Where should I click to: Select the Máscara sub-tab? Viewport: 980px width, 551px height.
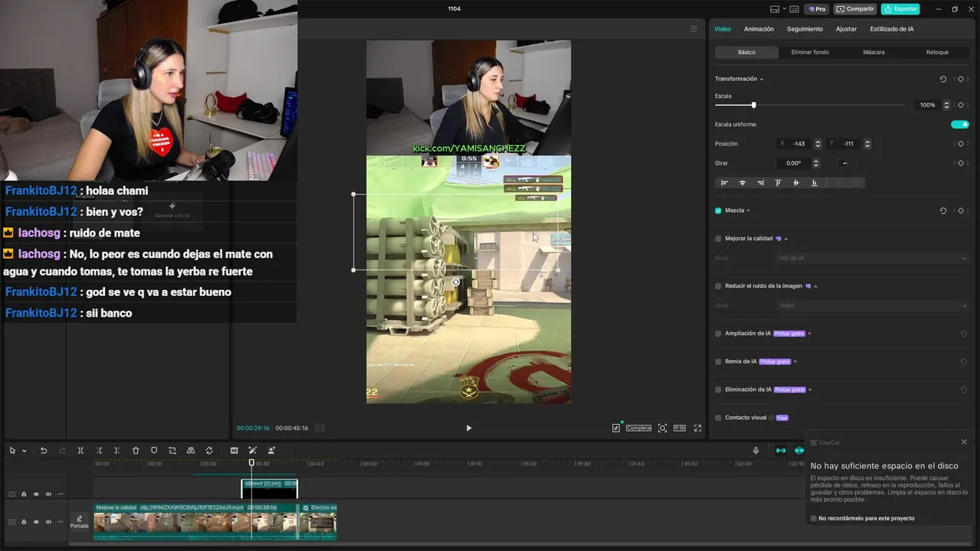point(874,52)
